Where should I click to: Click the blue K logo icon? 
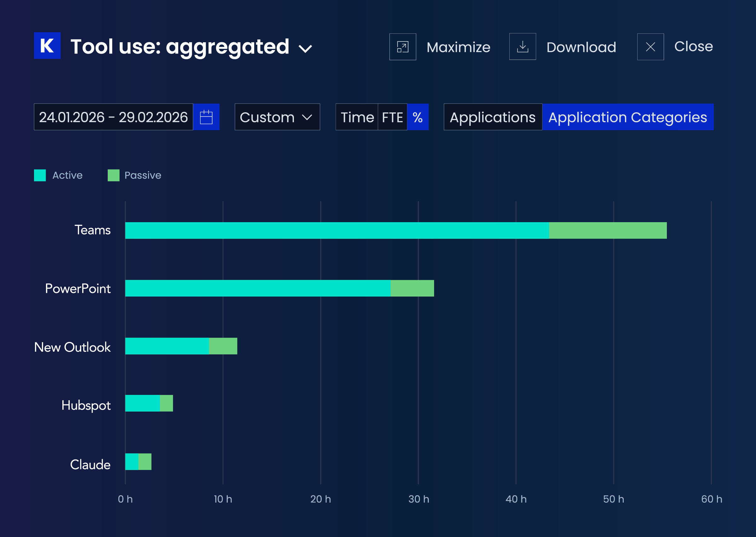(x=47, y=46)
